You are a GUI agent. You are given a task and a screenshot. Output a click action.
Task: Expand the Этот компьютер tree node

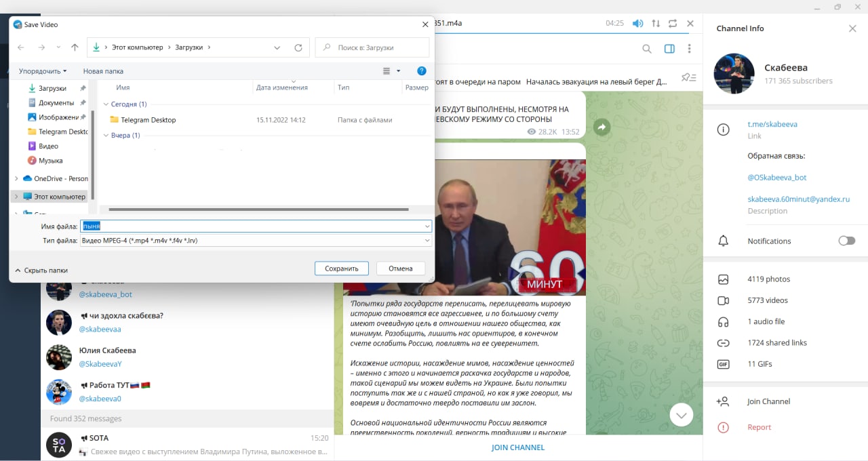[x=16, y=197]
